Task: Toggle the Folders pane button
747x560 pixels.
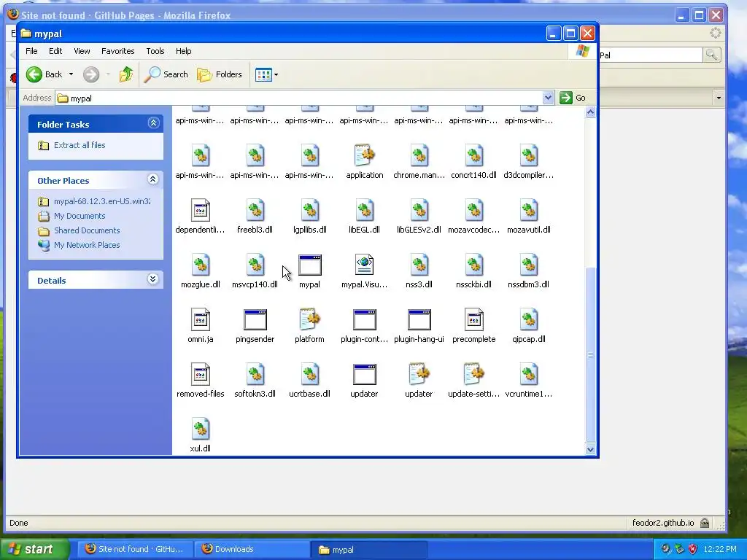Action: 220,74
